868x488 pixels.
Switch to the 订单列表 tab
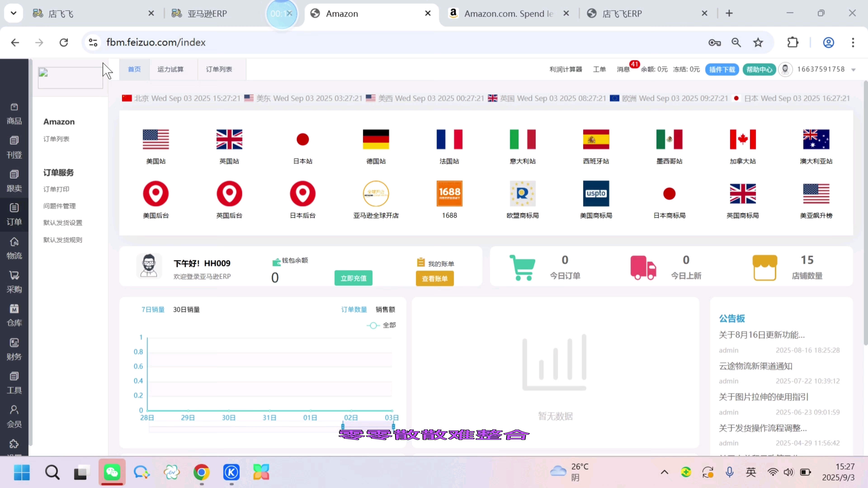click(219, 69)
